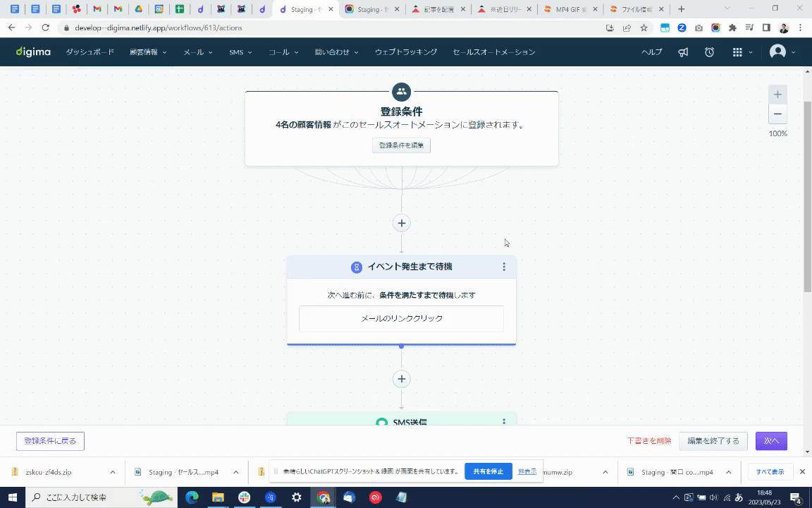812x508 pixels.
Task: Open Slack from the taskbar
Action: click(x=245, y=497)
